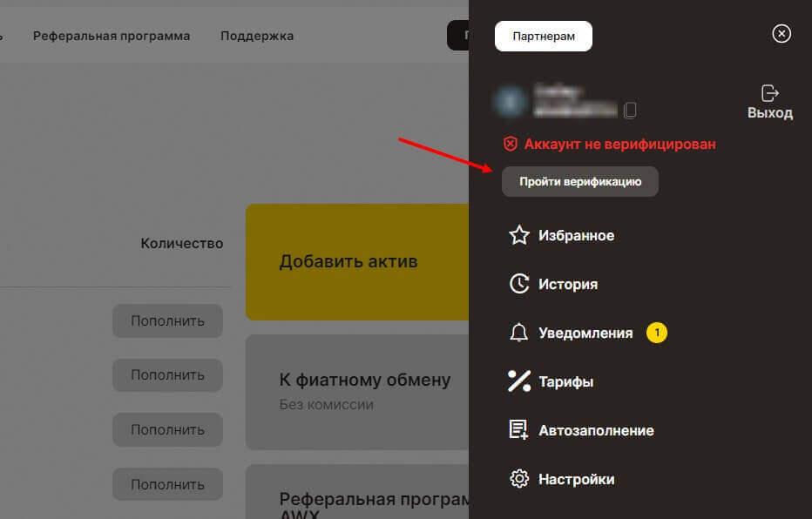Open История via the clock icon
The height and width of the screenshot is (519, 812).
(x=519, y=284)
